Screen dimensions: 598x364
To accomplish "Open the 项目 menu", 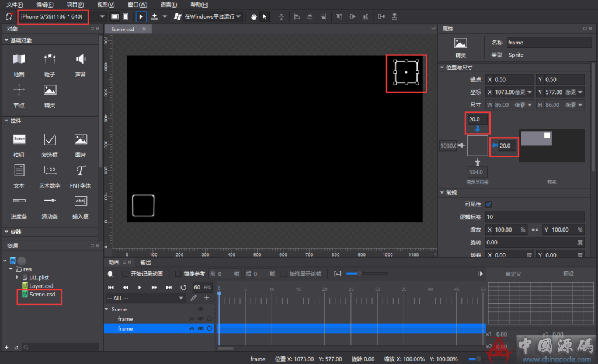I will coord(75,5).
